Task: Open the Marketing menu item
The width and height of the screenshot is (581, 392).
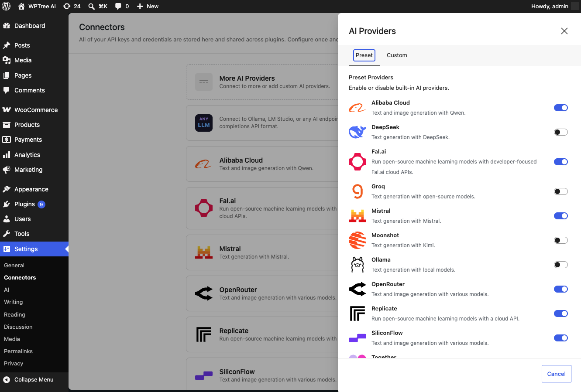Action: pos(34,170)
